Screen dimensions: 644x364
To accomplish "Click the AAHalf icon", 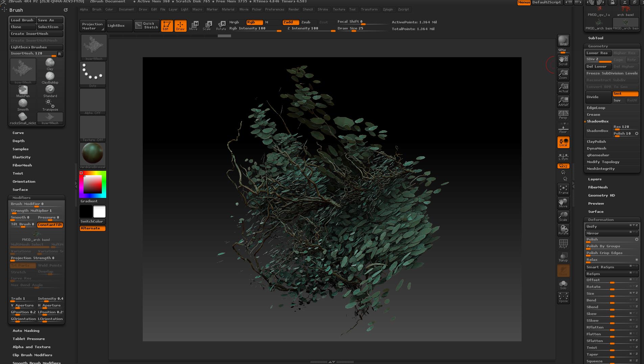I will (x=563, y=101).
